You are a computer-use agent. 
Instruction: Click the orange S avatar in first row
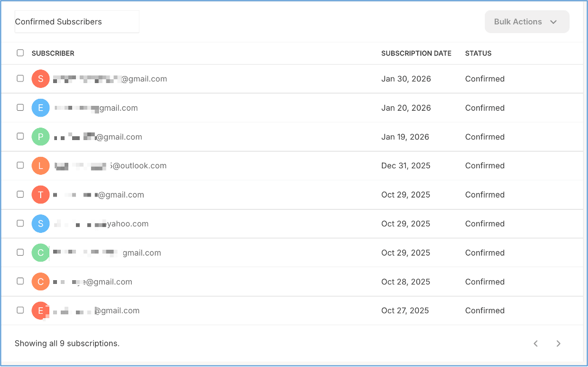point(41,79)
